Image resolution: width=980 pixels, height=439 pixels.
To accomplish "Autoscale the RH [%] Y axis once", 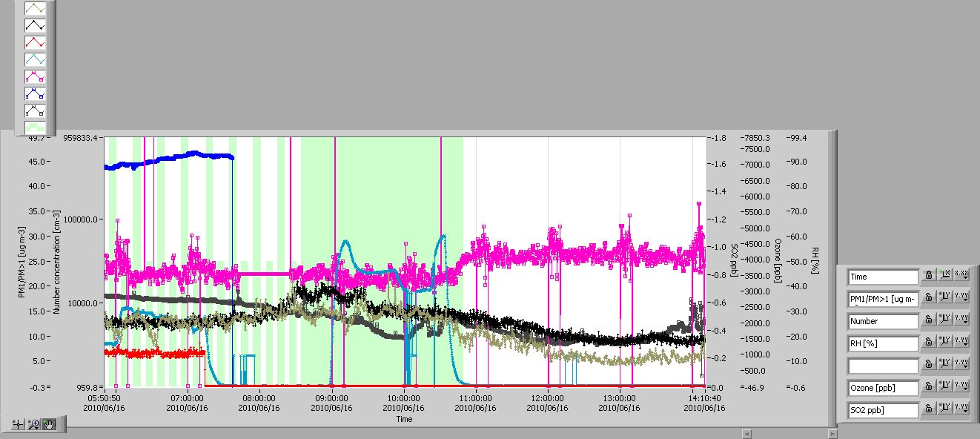I will point(946,343).
